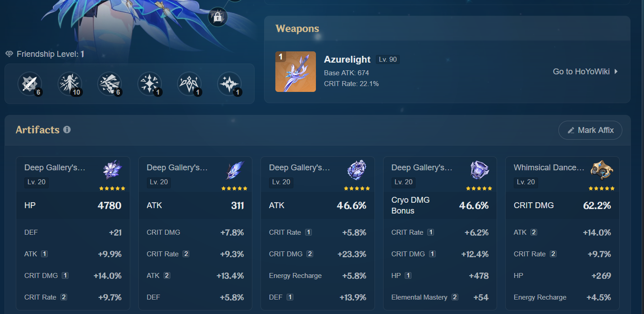644x314 pixels.
Task: Click the Mark Affix button
Action: coord(590,130)
